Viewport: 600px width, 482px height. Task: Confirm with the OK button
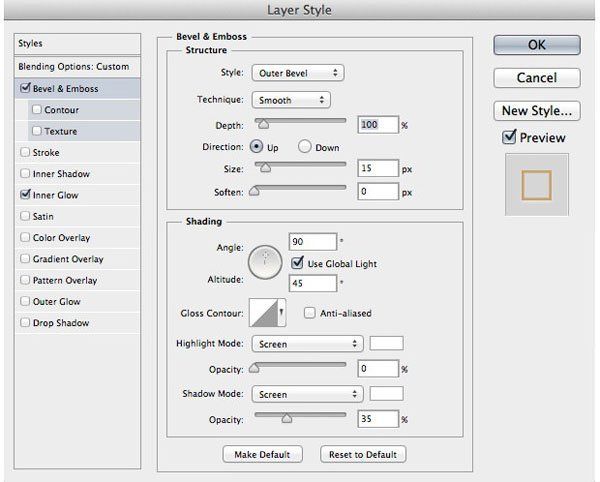[537, 45]
